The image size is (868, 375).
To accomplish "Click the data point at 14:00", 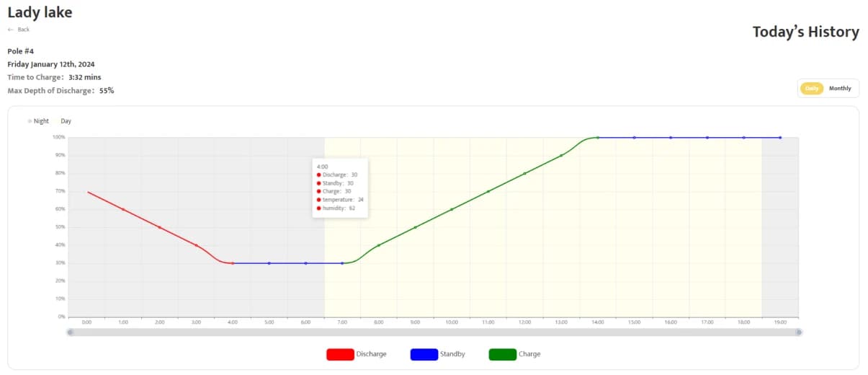I will point(598,138).
